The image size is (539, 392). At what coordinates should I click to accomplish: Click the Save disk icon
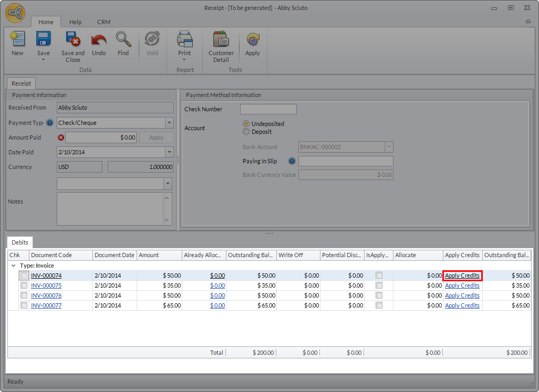pos(43,40)
